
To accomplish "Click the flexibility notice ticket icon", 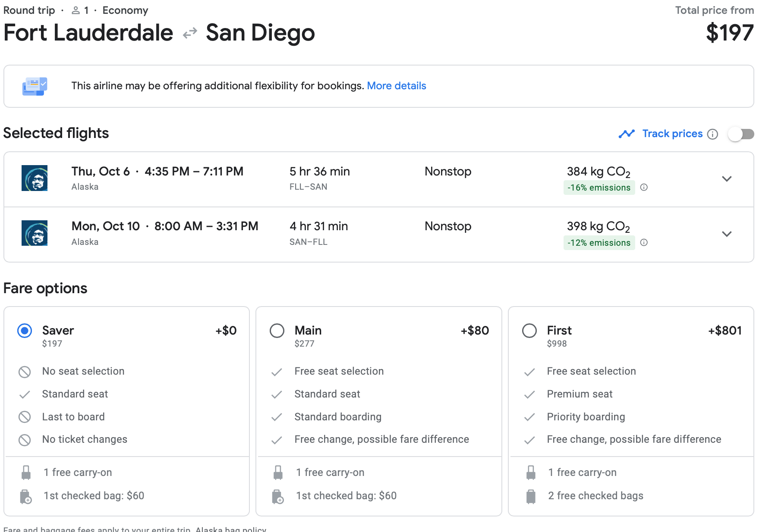I will 35,86.
